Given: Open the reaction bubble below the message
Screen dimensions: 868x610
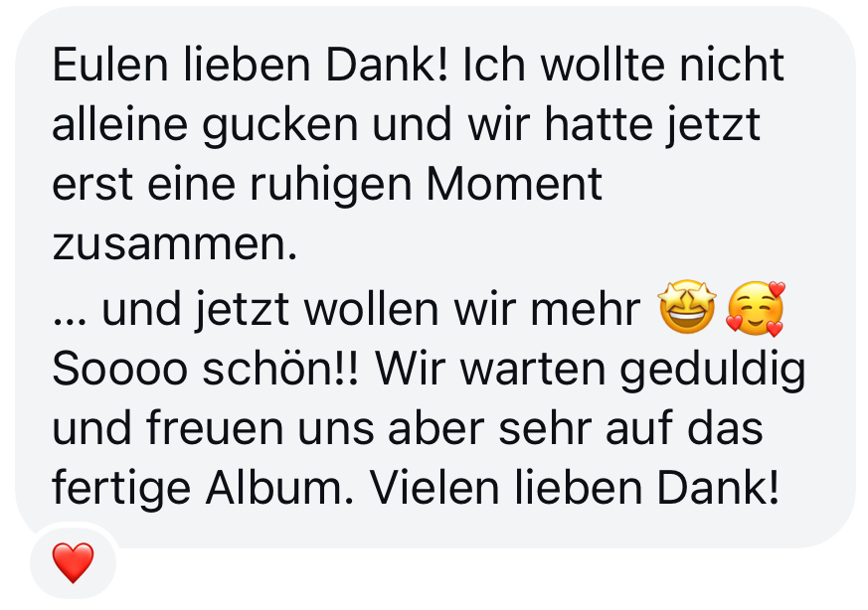Looking at the screenshot, I should coord(73,563).
